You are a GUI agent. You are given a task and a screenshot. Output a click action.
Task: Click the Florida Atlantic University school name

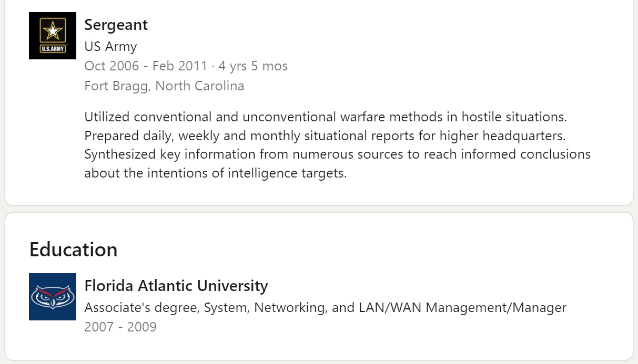click(176, 286)
